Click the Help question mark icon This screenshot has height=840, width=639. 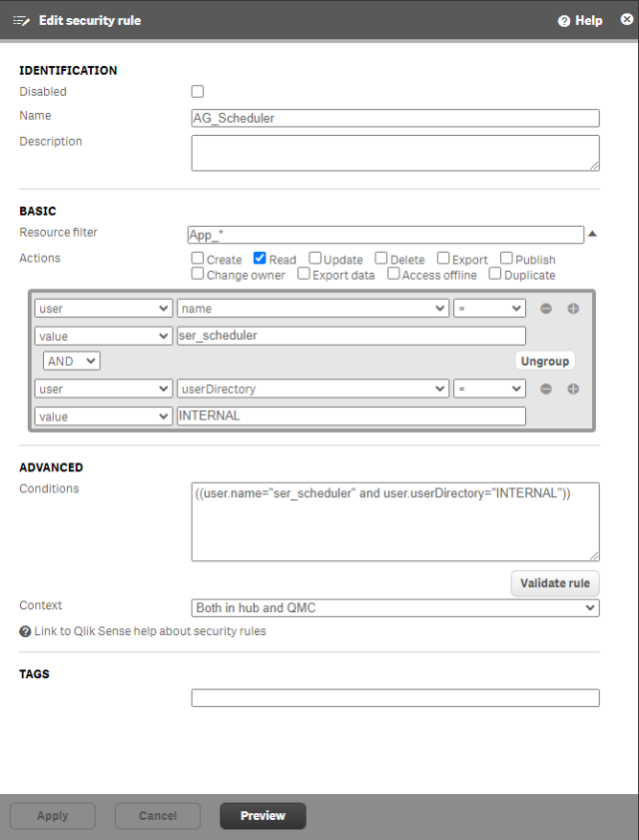564,21
